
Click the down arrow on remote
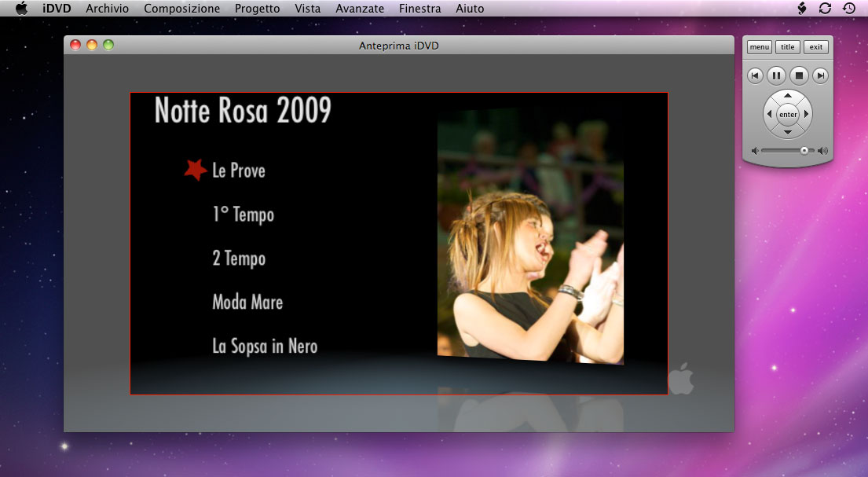click(x=788, y=132)
